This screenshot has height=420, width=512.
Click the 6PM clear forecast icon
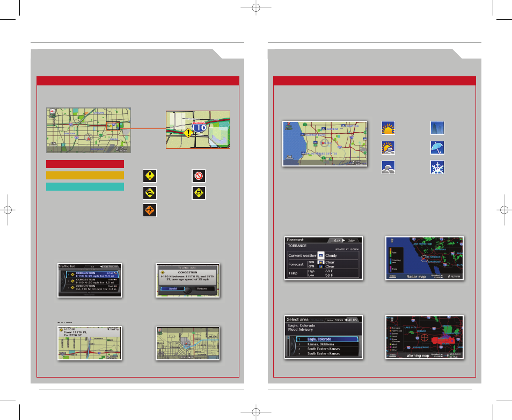[x=321, y=266]
